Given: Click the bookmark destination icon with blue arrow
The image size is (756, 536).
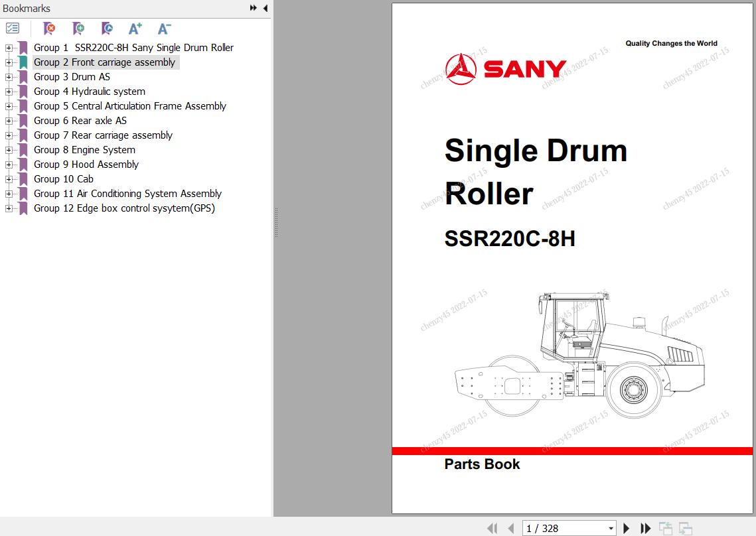Looking at the screenshot, I should click(x=107, y=29).
